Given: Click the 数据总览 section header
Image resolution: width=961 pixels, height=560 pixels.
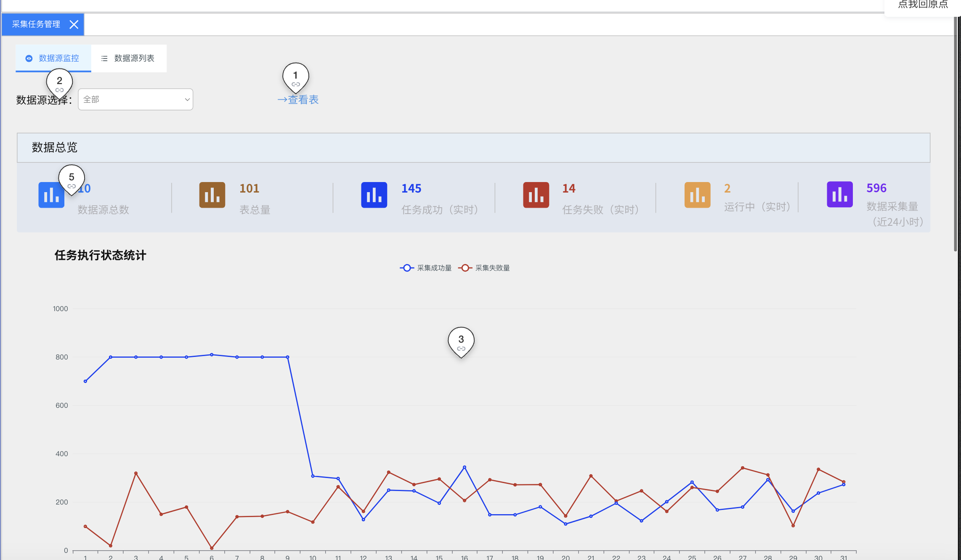Looking at the screenshot, I should coord(473,148).
